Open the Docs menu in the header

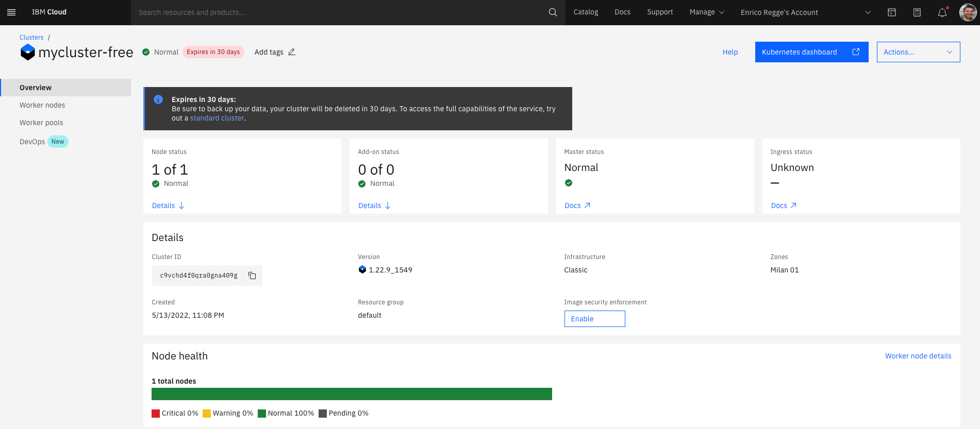tap(622, 12)
